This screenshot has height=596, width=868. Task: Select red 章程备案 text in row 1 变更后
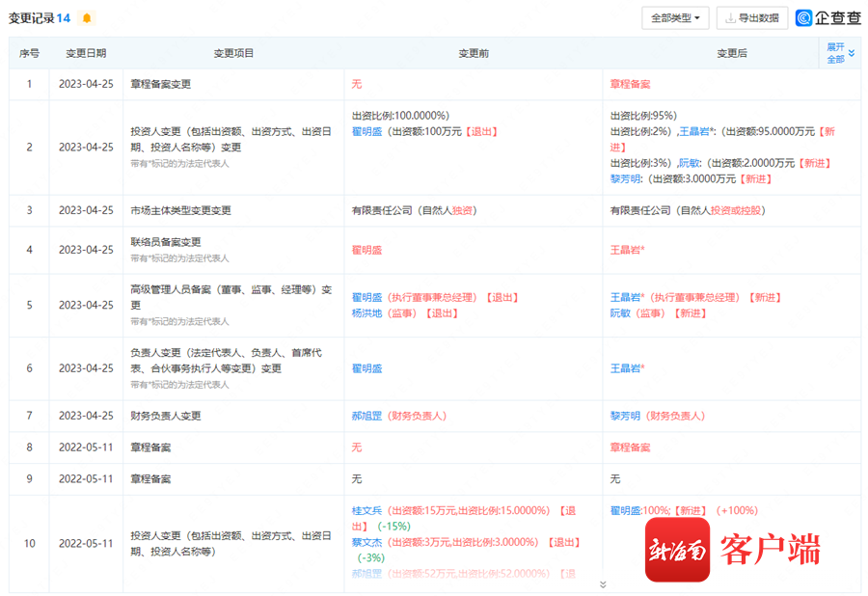coord(630,84)
